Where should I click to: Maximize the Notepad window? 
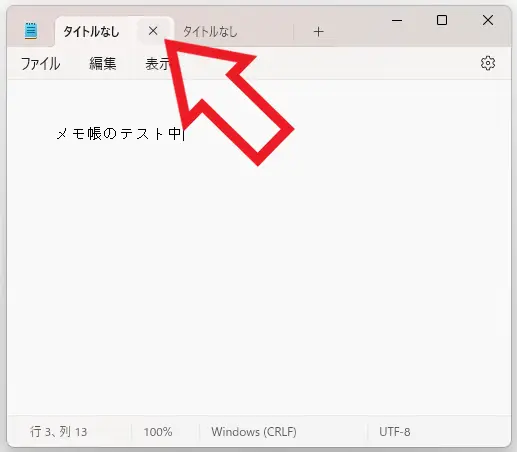coord(442,20)
